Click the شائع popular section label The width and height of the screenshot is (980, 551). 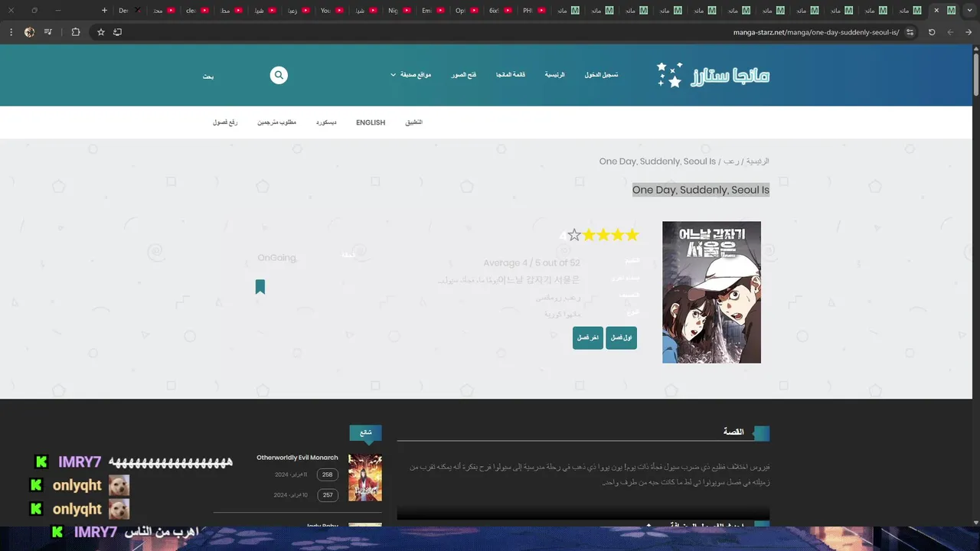pos(366,432)
